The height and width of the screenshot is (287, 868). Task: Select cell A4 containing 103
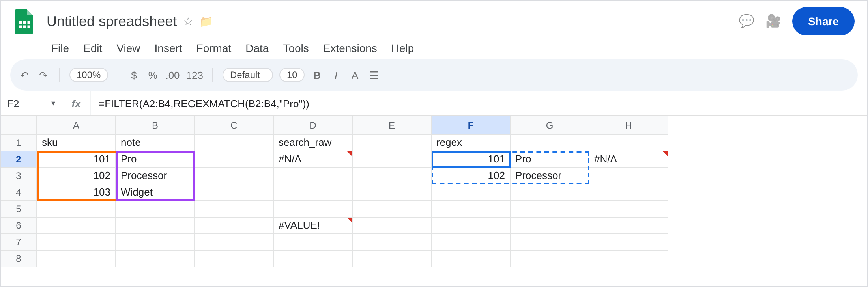(76, 192)
